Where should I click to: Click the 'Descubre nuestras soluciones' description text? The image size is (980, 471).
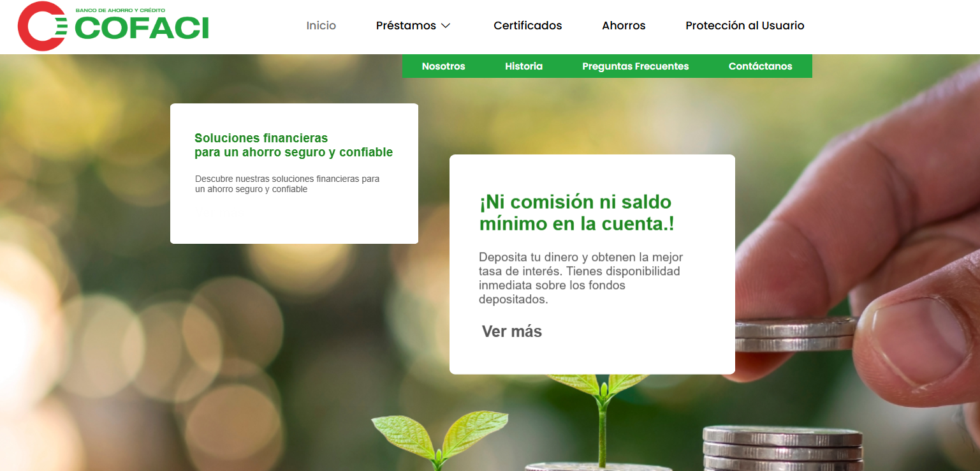tap(287, 184)
